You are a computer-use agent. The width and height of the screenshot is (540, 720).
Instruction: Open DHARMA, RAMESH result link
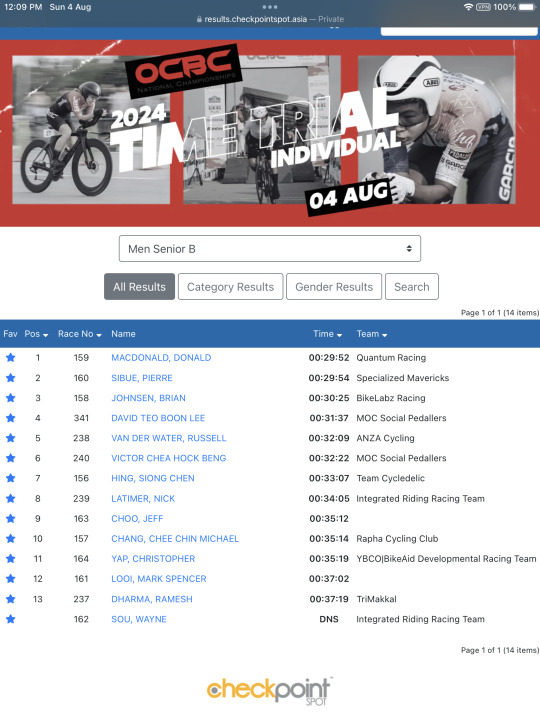pos(152,599)
